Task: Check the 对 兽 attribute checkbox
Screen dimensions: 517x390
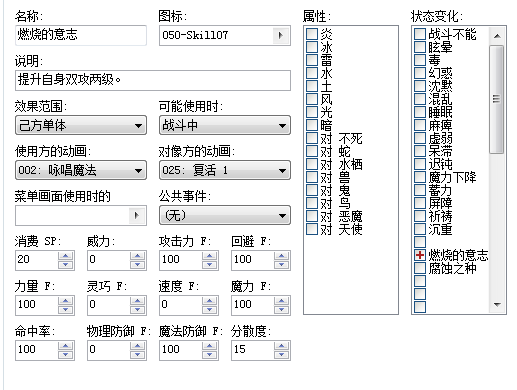Action: pyautogui.click(x=312, y=177)
